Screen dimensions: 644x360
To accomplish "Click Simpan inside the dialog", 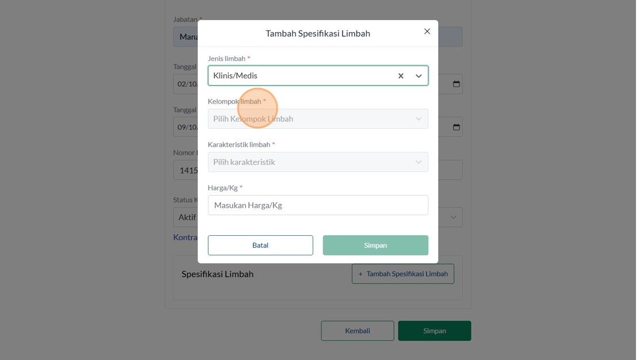I will [x=375, y=245].
